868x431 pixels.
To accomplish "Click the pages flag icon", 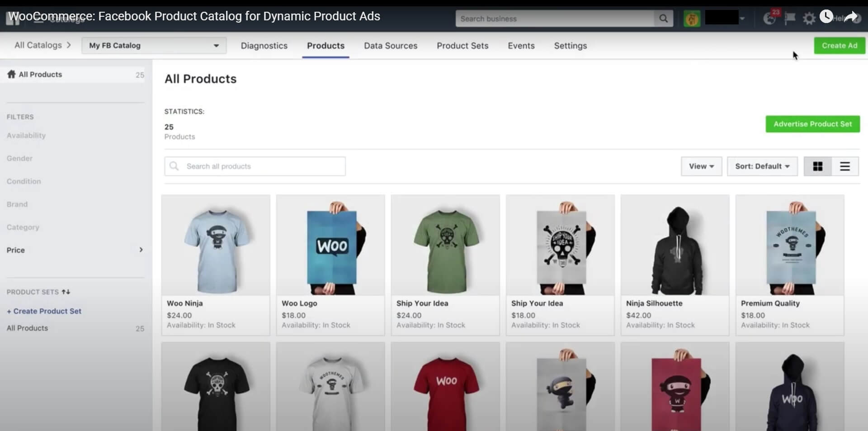I will pos(790,19).
